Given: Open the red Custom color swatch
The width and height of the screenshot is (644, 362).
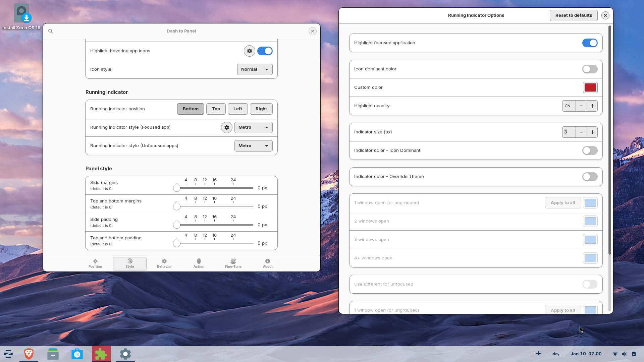Looking at the screenshot, I should point(590,87).
